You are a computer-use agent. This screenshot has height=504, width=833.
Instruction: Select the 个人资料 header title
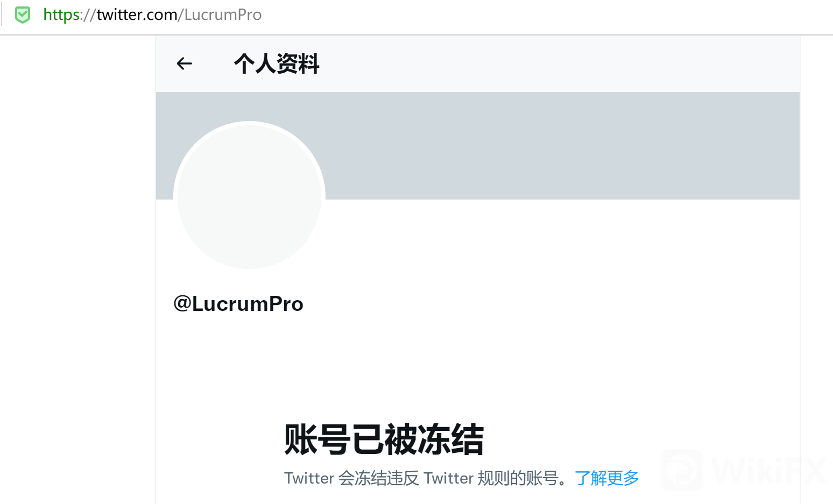[277, 63]
